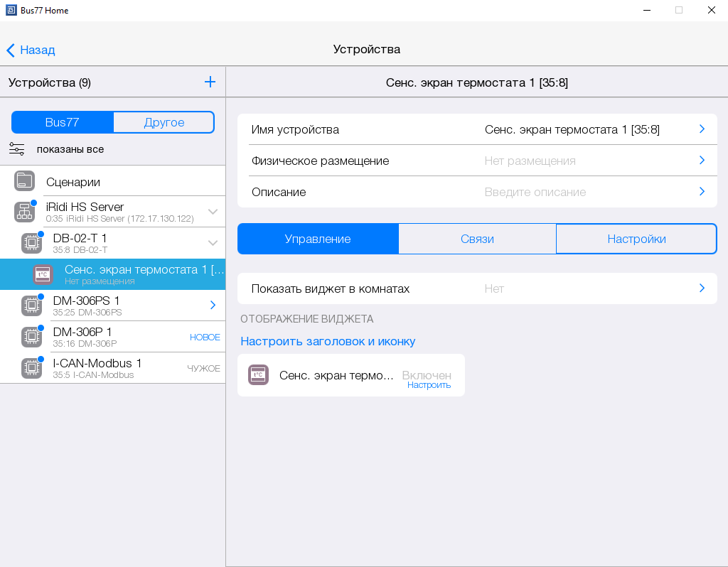Click the Сценарии folder icon
The height and width of the screenshot is (567, 728).
coord(25,181)
